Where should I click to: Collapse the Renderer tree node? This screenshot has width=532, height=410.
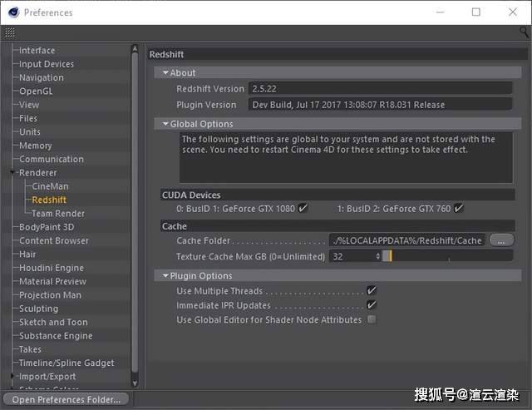coord(12,173)
